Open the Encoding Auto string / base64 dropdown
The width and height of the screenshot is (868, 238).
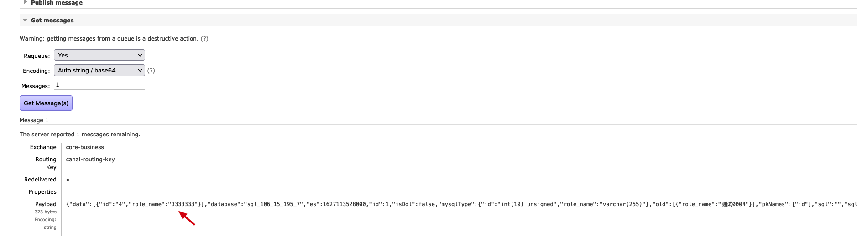pos(99,70)
